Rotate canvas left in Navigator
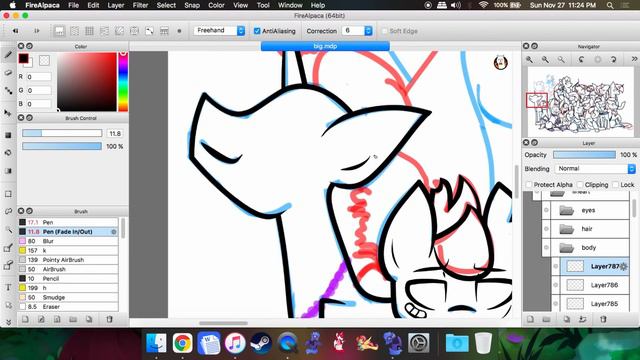The image size is (640, 360). click(x=581, y=60)
